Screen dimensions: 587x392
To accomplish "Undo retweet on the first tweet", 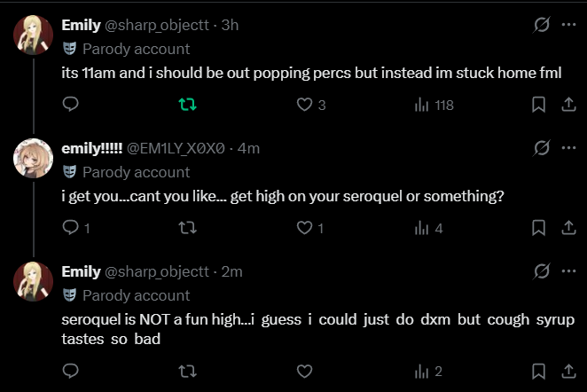I will (188, 104).
